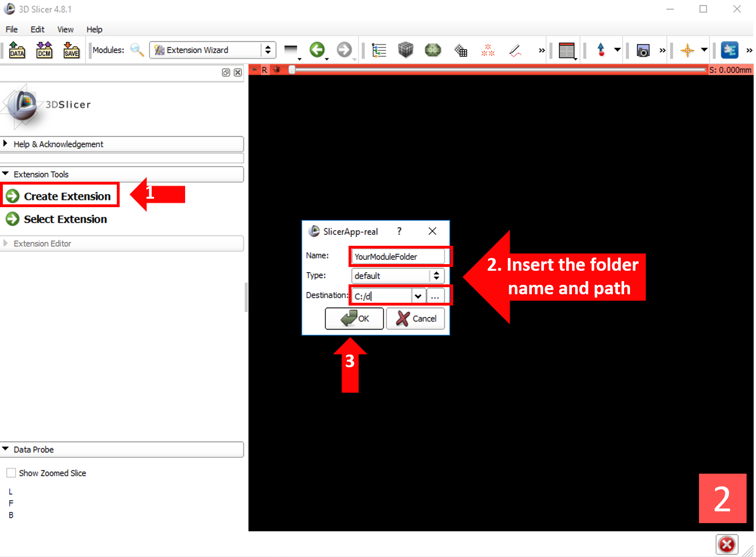
Task: Open the File menu
Action: tap(12, 29)
